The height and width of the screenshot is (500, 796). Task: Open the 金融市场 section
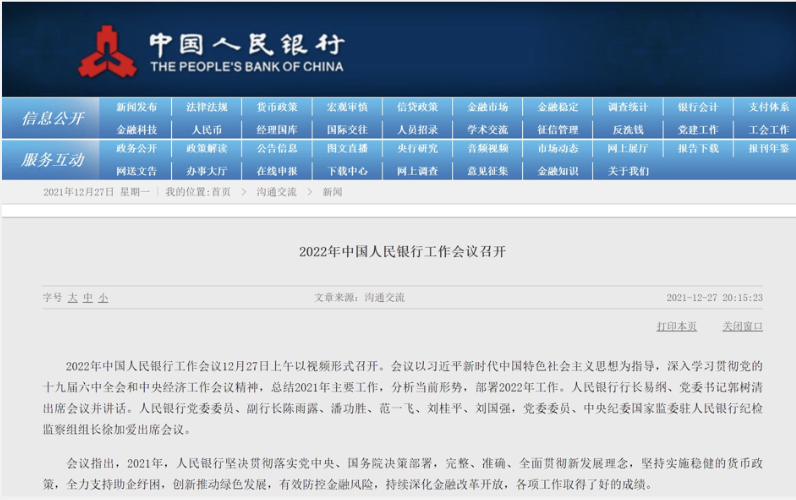coord(488,107)
